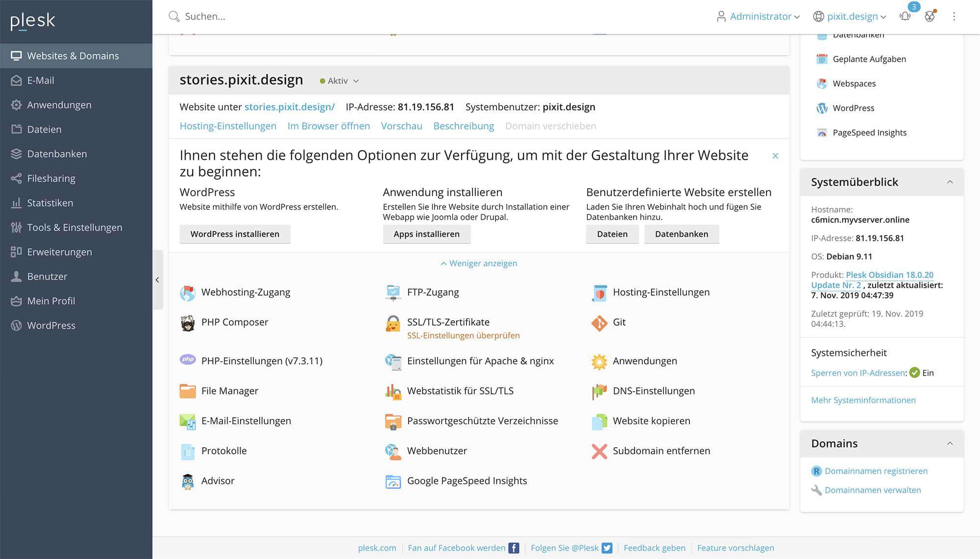The height and width of the screenshot is (559, 980).
Task: Collapse the Systemüberblick panel
Action: pos(950,182)
